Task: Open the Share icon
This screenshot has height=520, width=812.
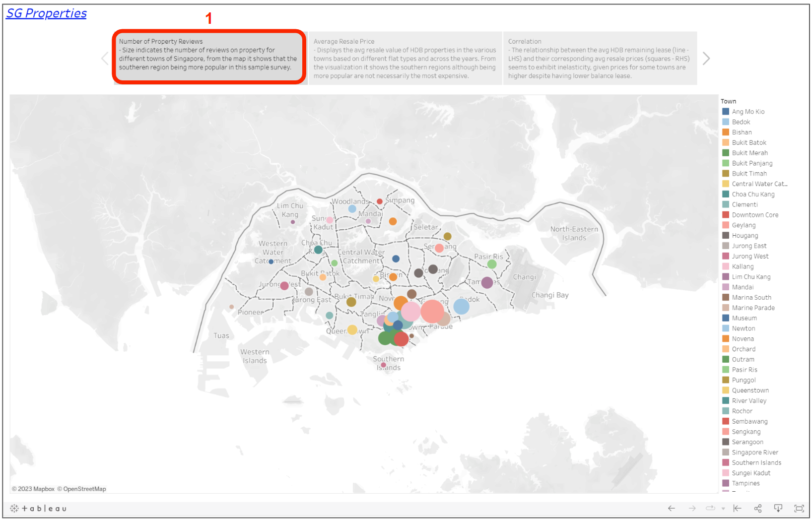Action: (x=758, y=508)
